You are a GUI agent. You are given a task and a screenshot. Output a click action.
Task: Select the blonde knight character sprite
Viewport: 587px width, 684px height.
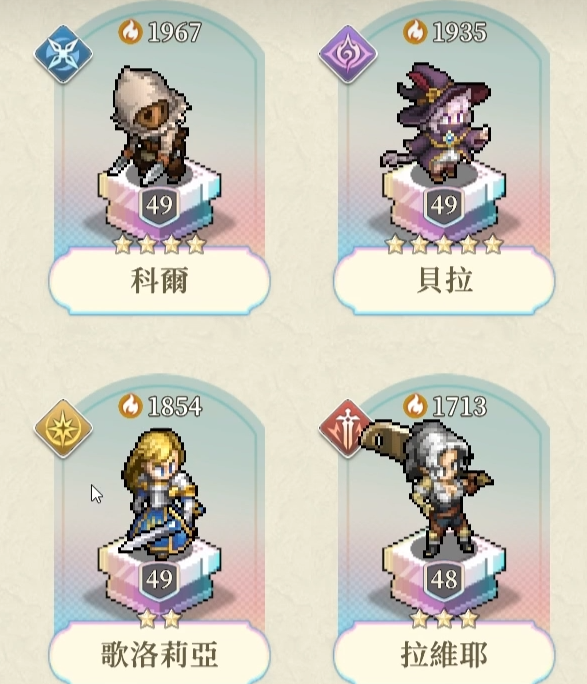[x=162, y=494]
